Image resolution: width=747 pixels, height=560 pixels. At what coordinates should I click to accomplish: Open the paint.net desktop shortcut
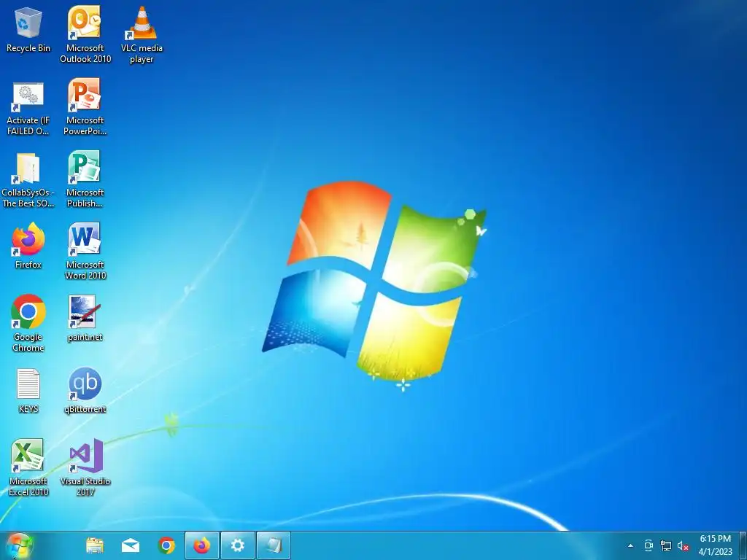pos(85,318)
